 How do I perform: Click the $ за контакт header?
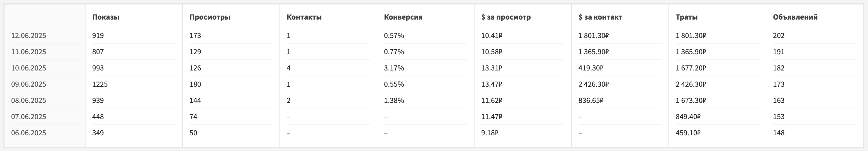[601, 17]
